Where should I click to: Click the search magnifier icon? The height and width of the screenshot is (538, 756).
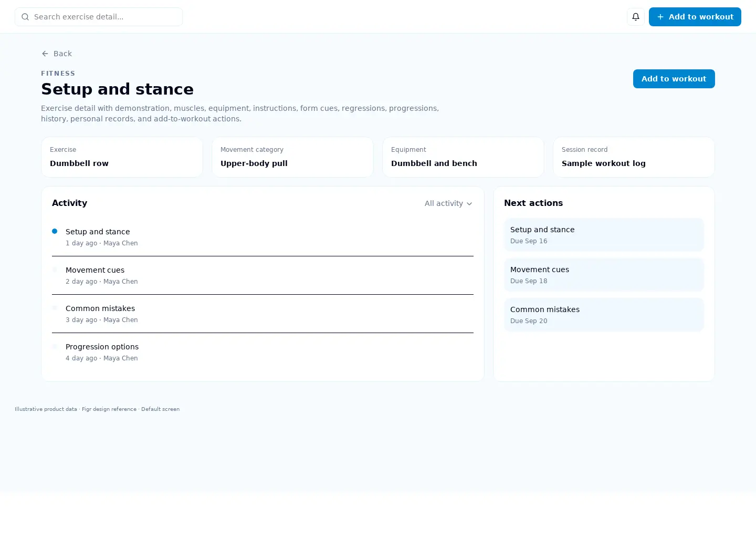point(25,17)
